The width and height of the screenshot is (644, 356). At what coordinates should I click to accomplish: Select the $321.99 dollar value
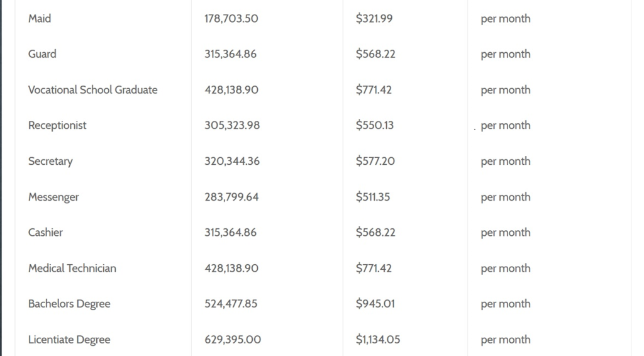[x=374, y=18]
